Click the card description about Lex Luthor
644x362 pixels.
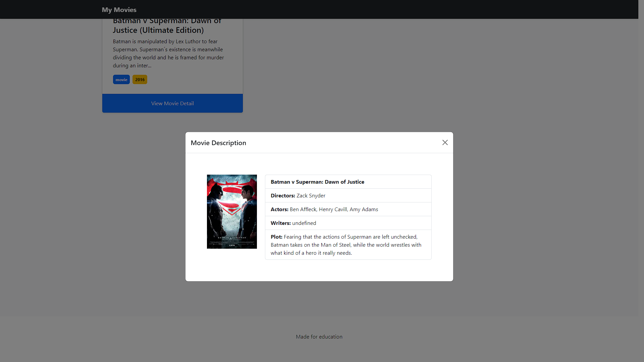coord(168,54)
